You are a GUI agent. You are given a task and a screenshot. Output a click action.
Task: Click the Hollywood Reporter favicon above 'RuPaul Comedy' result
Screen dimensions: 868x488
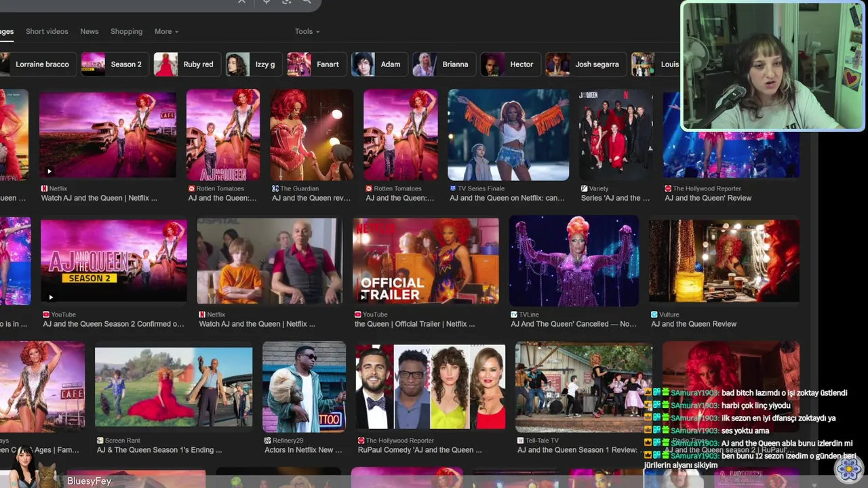click(361, 441)
